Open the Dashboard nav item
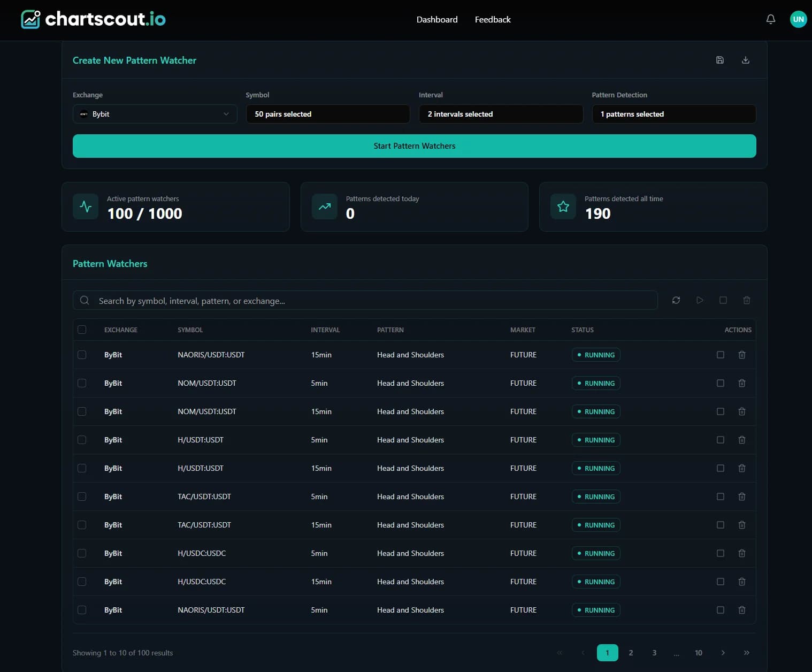 point(436,19)
